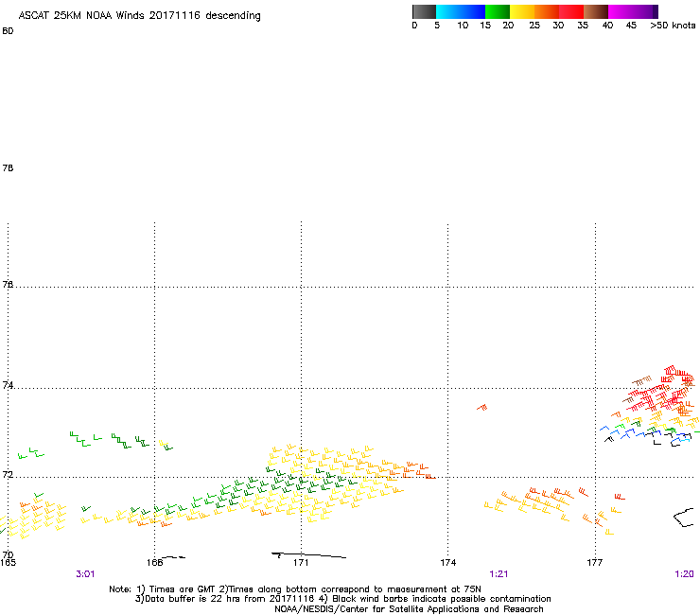Click the 168 longitude axis label
The width and height of the screenshot is (700, 615).
click(154, 563)
